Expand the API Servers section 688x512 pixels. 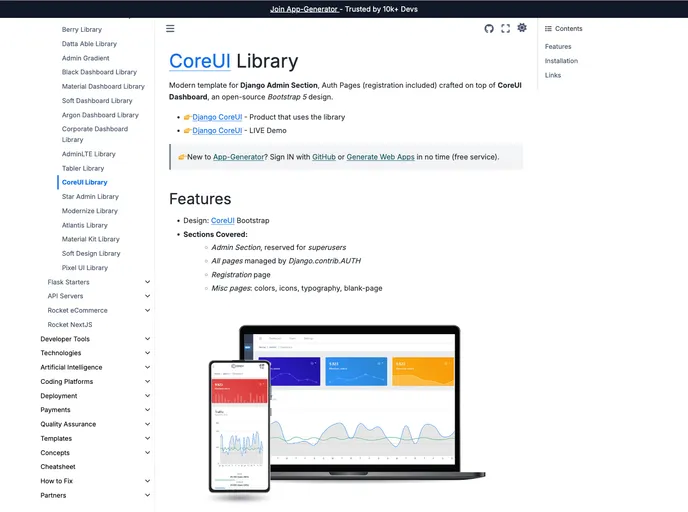coord(147,296)
